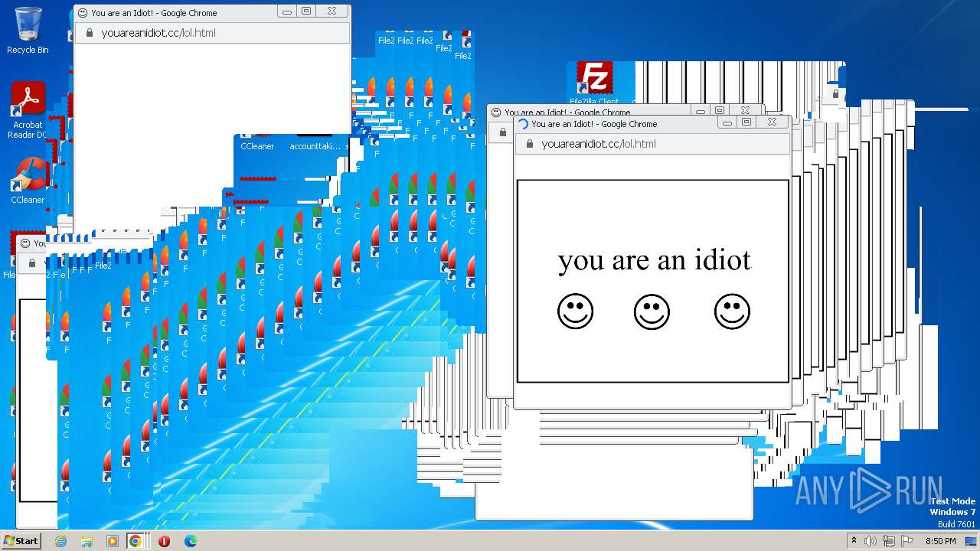Open the FileZilla Client desktop icon
This screenshot has width=980, height=551.
coord(594,83)
